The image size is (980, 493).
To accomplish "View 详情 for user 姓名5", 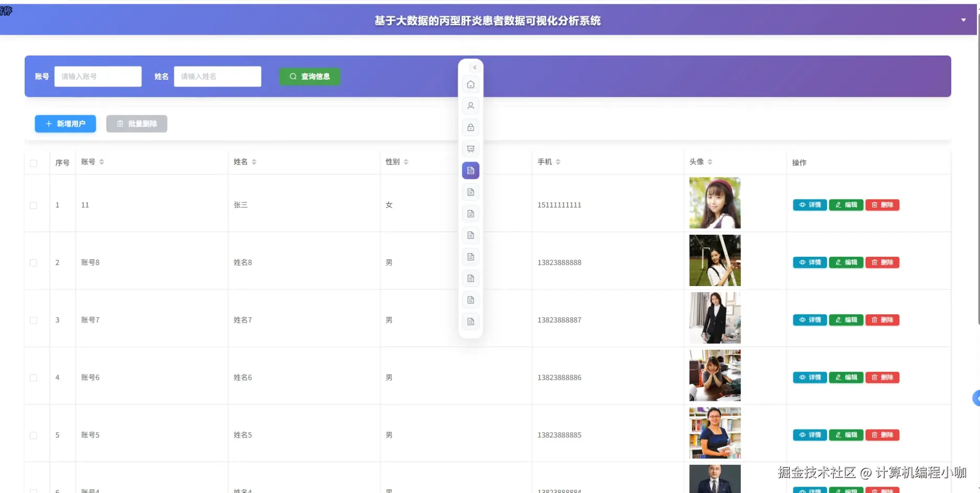I will coord(810,435).
